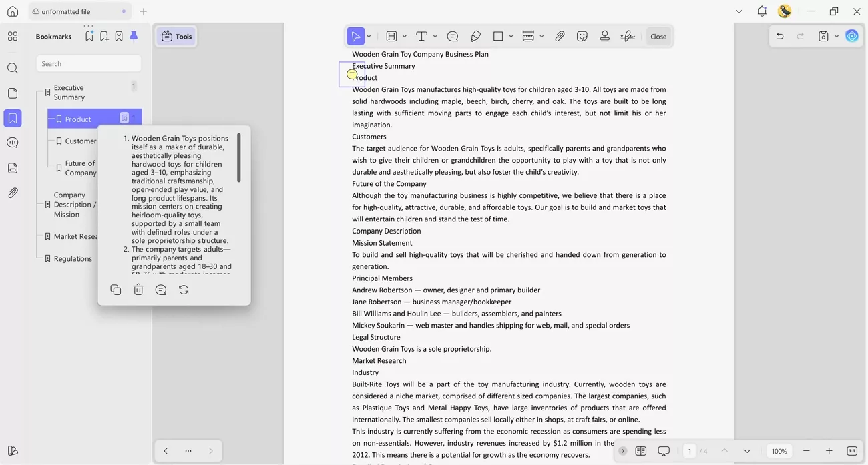The height and width of the screenshot is (465, 868).
Task: Toggle two-page view in the bottom bar
Action: click(x=641, y=451)
